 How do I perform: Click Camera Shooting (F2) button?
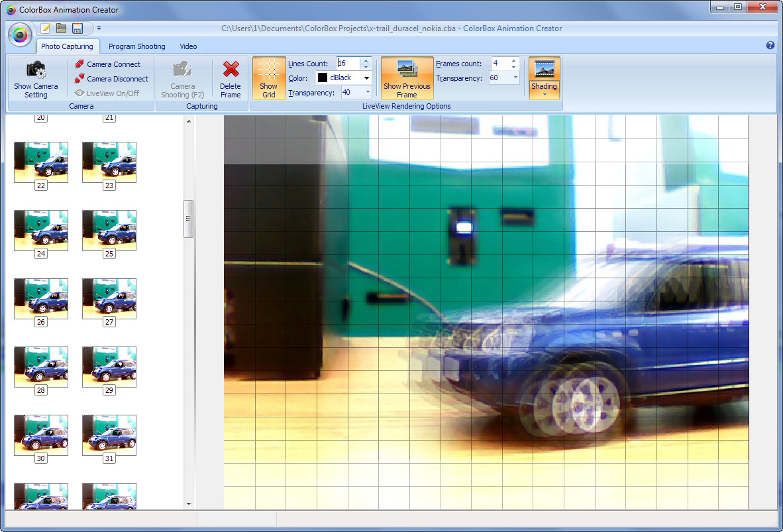[182, 79]
